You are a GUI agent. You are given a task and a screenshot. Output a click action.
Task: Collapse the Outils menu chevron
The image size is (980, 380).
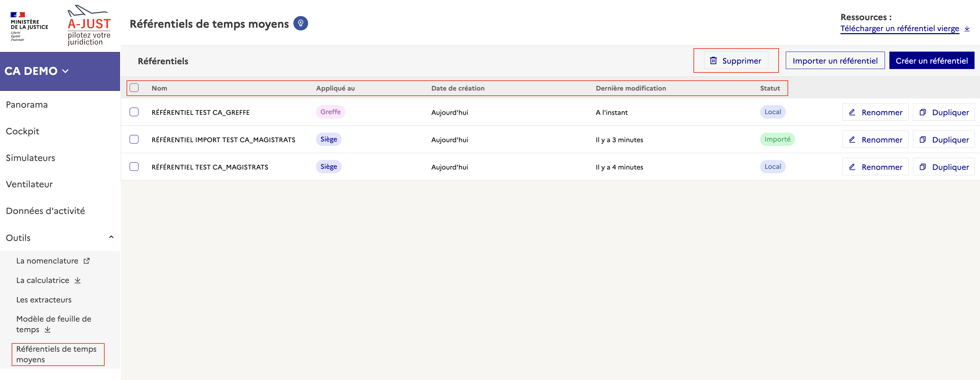pos(111,237)
